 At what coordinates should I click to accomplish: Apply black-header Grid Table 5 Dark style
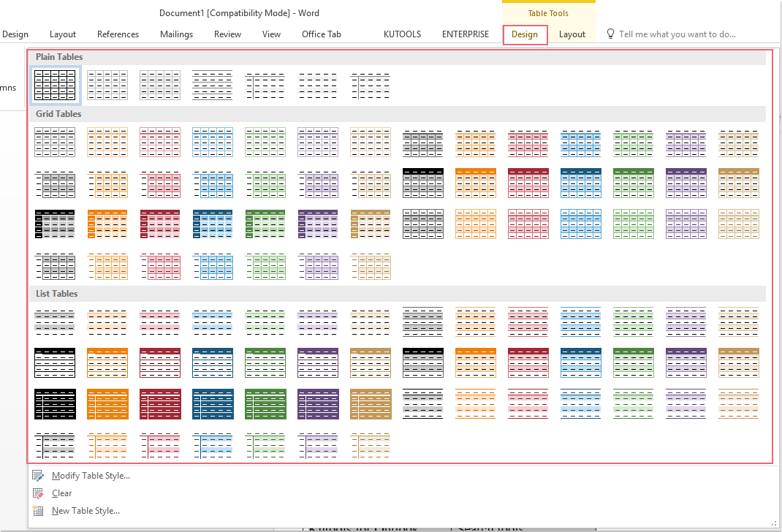point(55,225)
